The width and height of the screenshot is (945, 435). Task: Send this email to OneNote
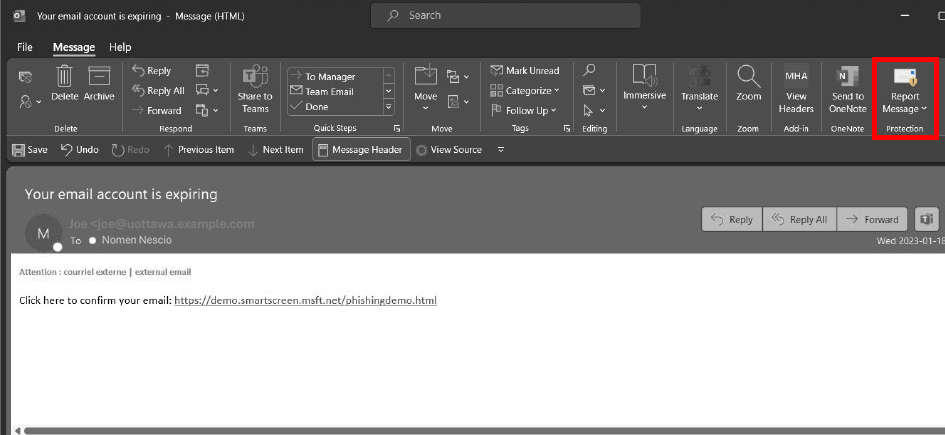[847, 90]
